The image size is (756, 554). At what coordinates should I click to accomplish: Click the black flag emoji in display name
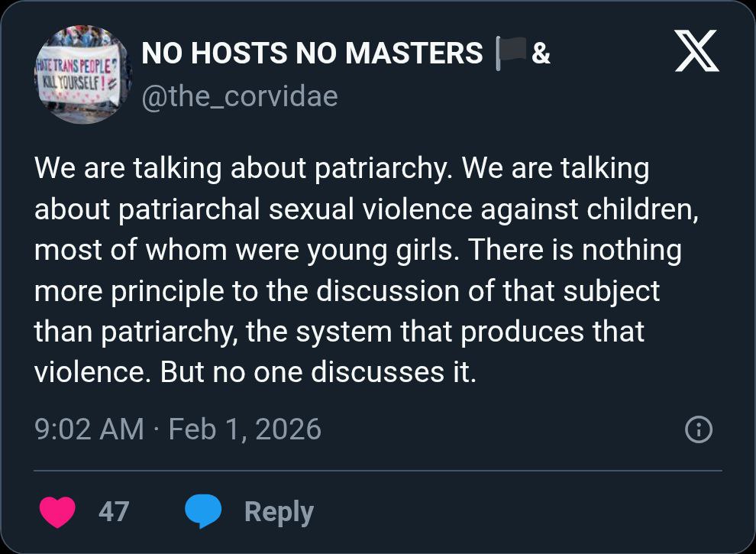pos(512,53)
